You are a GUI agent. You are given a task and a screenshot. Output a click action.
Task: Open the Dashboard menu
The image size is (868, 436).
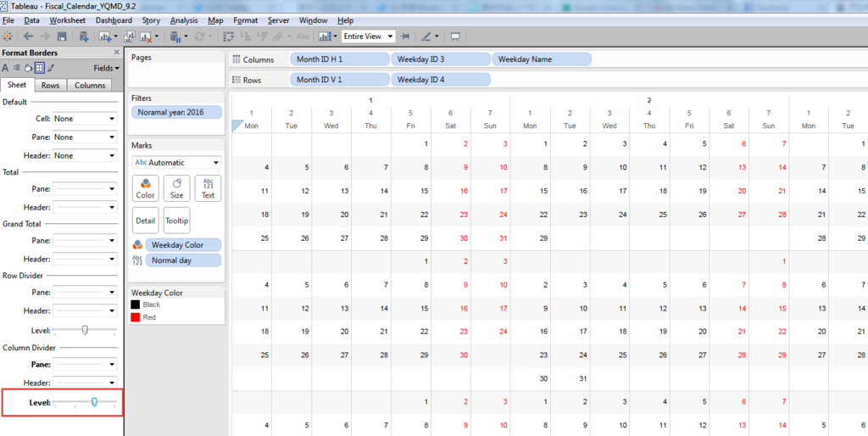click(x=114, y=20)
